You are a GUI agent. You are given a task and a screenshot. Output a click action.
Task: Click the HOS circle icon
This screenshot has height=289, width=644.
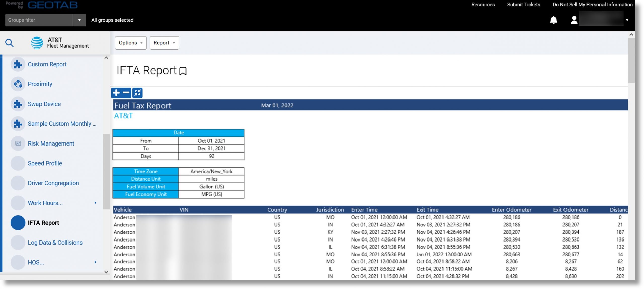pos(18,262)
